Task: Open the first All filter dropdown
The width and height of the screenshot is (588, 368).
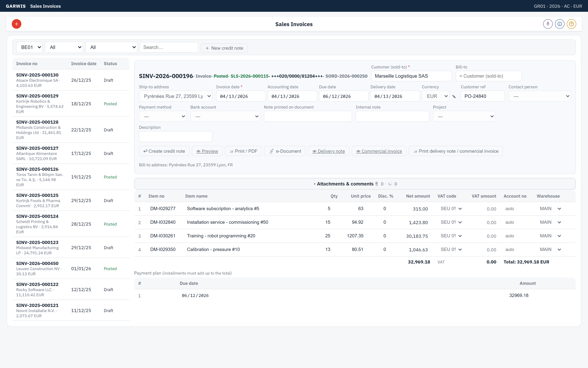Action: [x=64, y=47]
